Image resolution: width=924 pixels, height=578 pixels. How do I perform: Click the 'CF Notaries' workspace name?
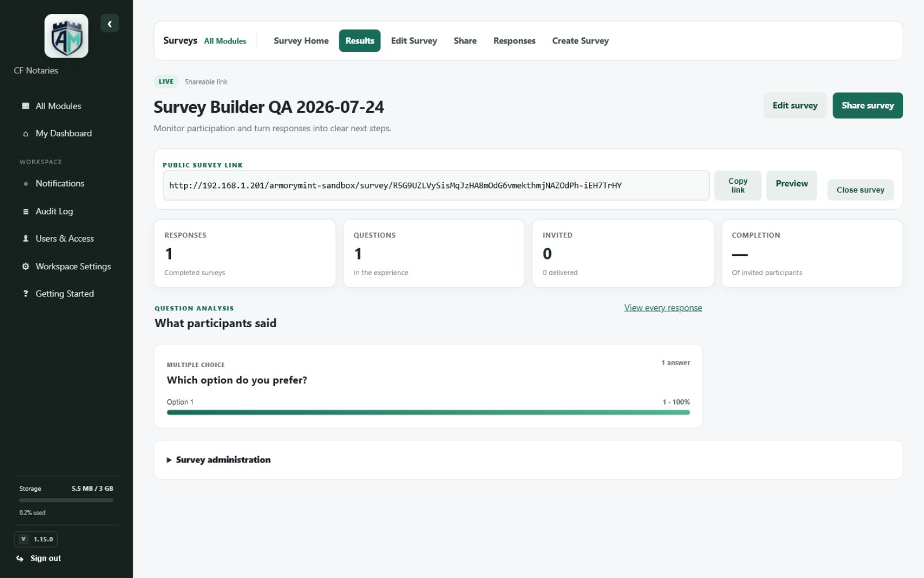pyautogui.click(x=36, y=71)
